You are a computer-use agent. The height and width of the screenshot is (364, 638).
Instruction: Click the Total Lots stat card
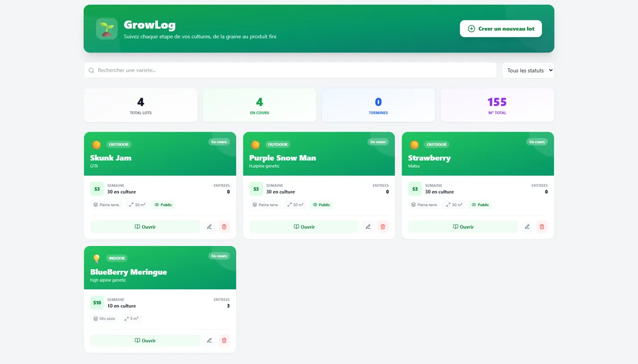141,105
